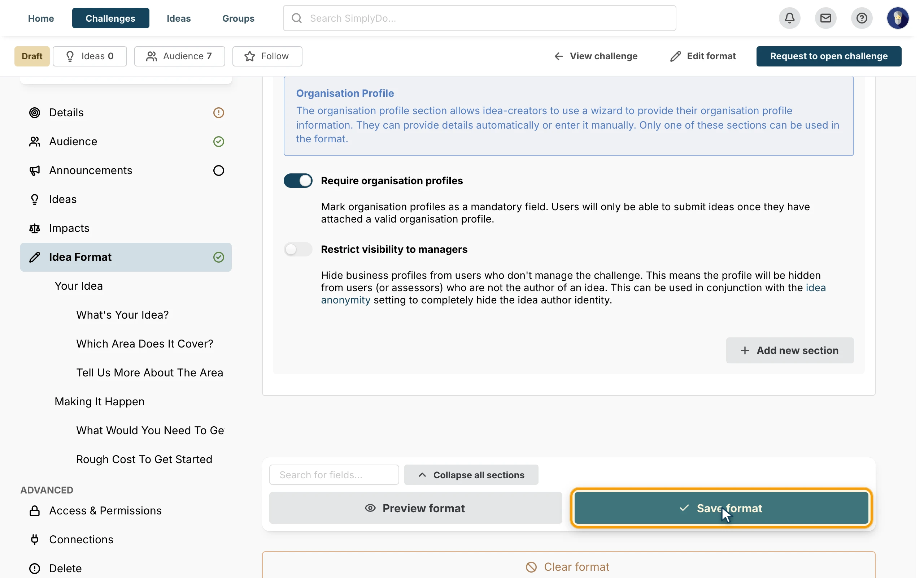
Task: Follow the challenge with star button
Action: (267, 56)
